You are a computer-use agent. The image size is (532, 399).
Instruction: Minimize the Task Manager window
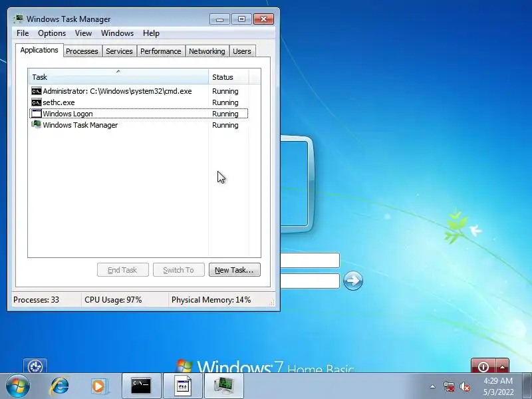click(x=219, y=19)
